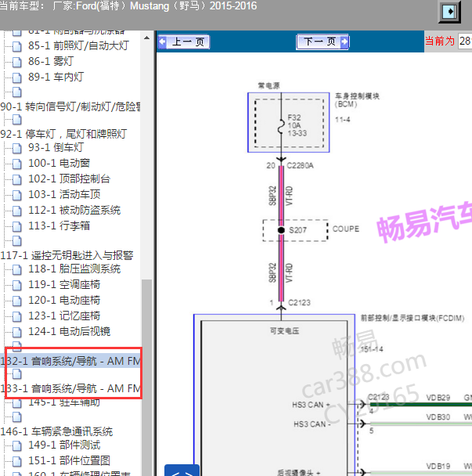Click page icon beside 149-1 部件测试
The height and width of the screenshot is (476, 472).
(x=17, y=445)
